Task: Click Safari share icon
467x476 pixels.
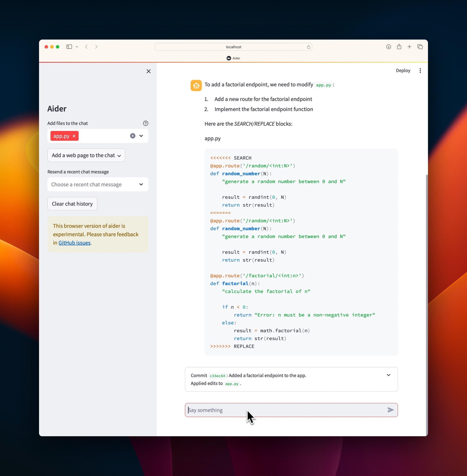Action: [399, 47]
